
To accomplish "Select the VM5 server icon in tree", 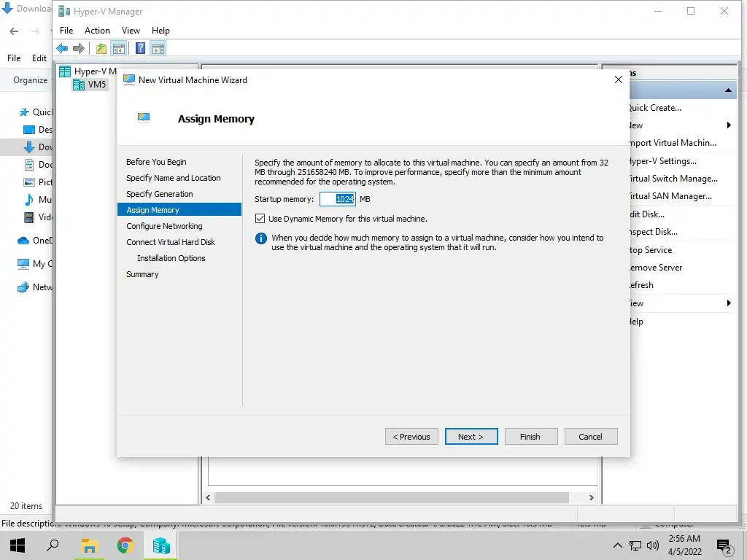I will point(79,85).
